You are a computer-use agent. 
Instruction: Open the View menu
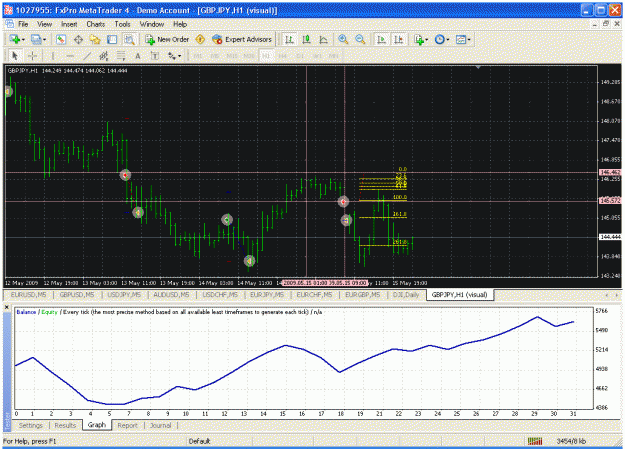coord(44,24)
